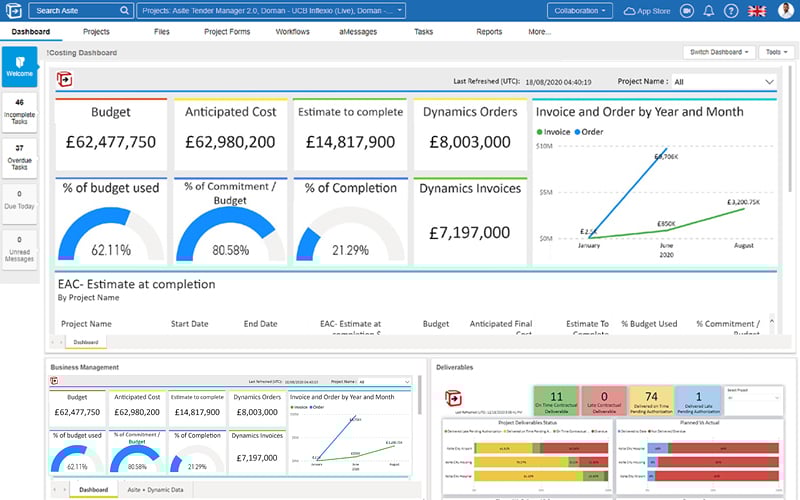Click the Planned Vs Actual chart

coord(699,457)
